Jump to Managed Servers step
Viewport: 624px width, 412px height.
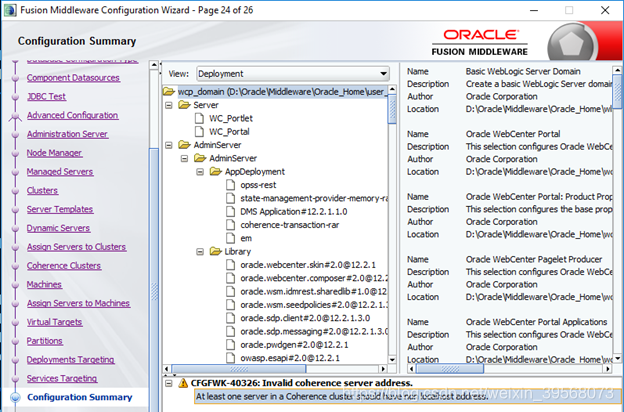(60, 172)
